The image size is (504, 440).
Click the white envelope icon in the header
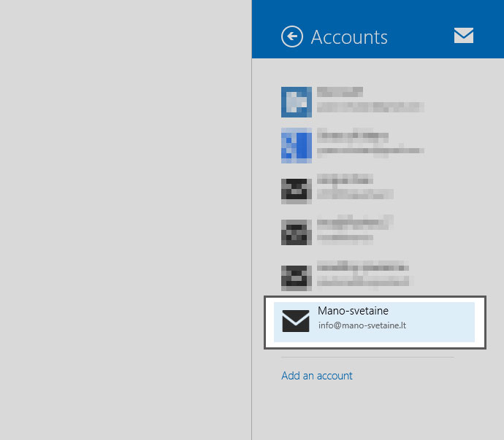[x=464, y=35]
